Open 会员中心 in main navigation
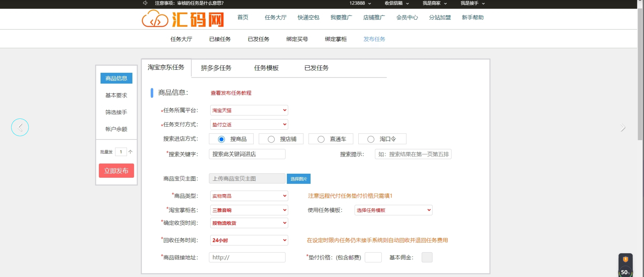This screenshot has width=644, height=277. click(x=407, y=18)
